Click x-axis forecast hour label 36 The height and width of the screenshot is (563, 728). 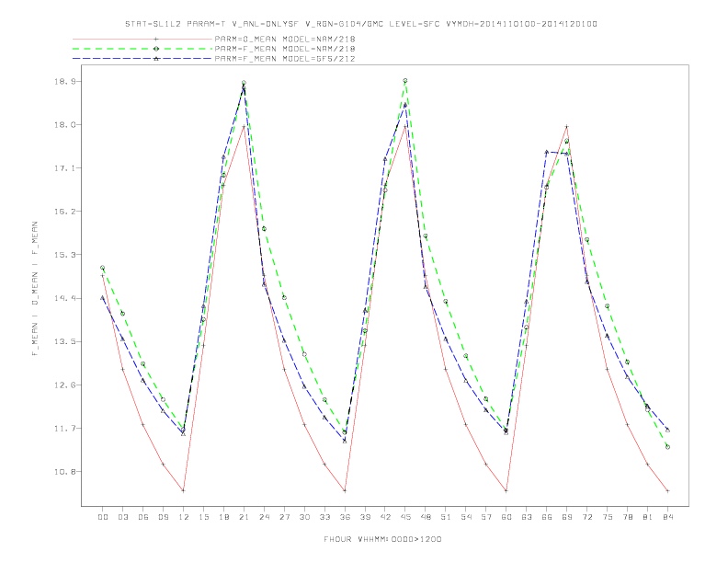[x=345, y=517]
